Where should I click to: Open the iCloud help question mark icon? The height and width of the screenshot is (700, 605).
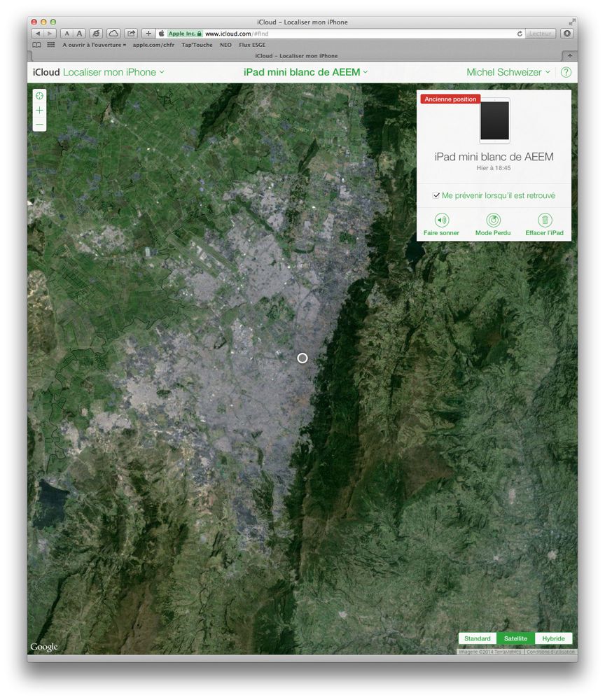(x=566, y=72)
